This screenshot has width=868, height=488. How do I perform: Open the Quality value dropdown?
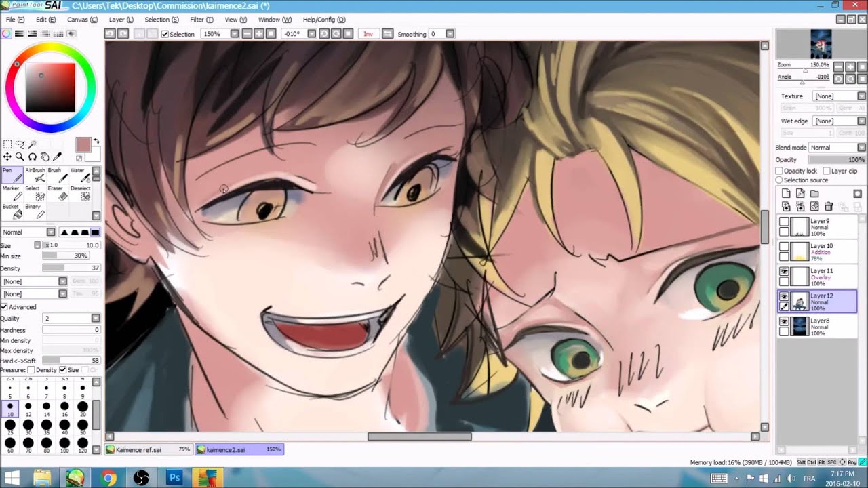96,319
